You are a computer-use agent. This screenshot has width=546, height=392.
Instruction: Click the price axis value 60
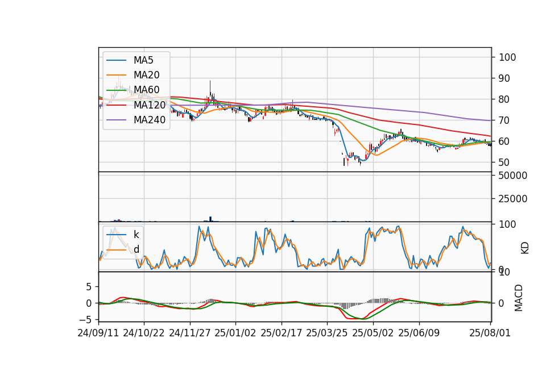(504, 141)
